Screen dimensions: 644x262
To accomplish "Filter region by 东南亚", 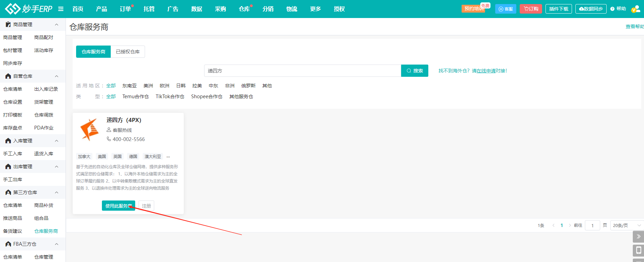I will [x=129, y=86].
